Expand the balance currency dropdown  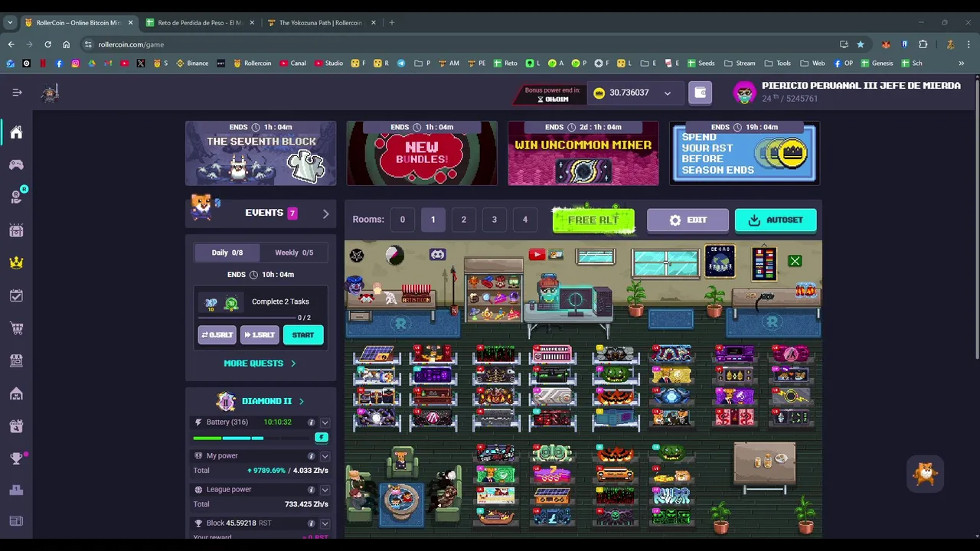click(x=667, y=93)
